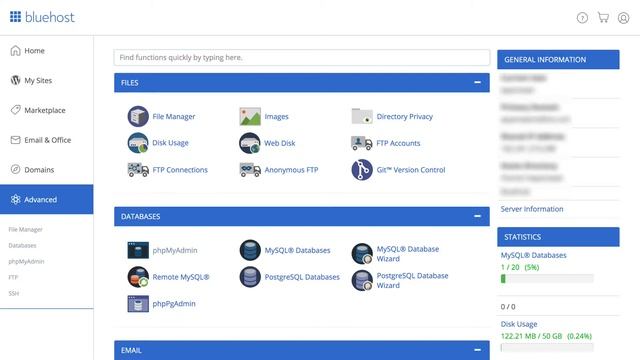
Task: Click the GENERAL INFORMATION panel header
Action: click(558, 60)
